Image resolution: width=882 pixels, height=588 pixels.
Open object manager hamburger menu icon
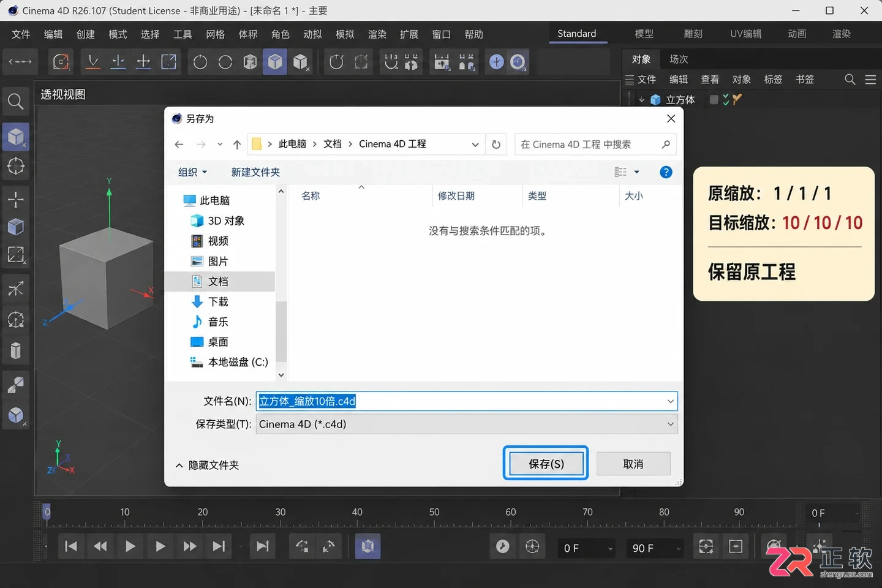point(870,80)
